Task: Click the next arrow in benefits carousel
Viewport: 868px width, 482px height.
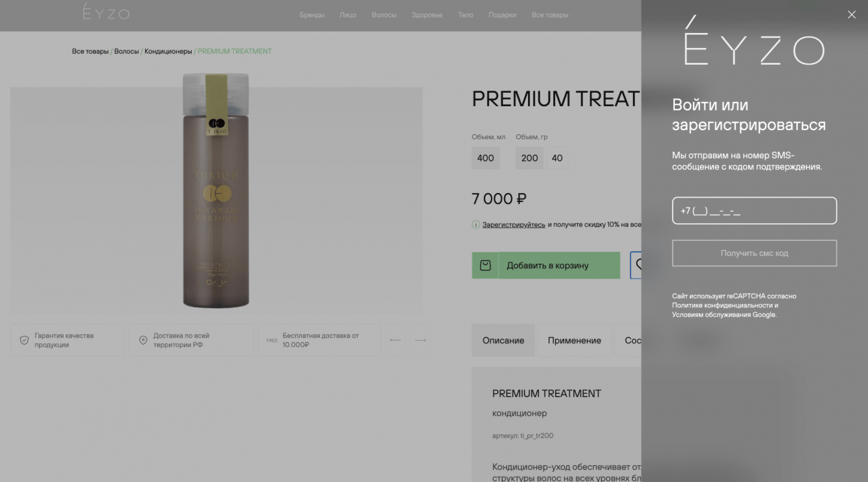Action: point(420,340)
